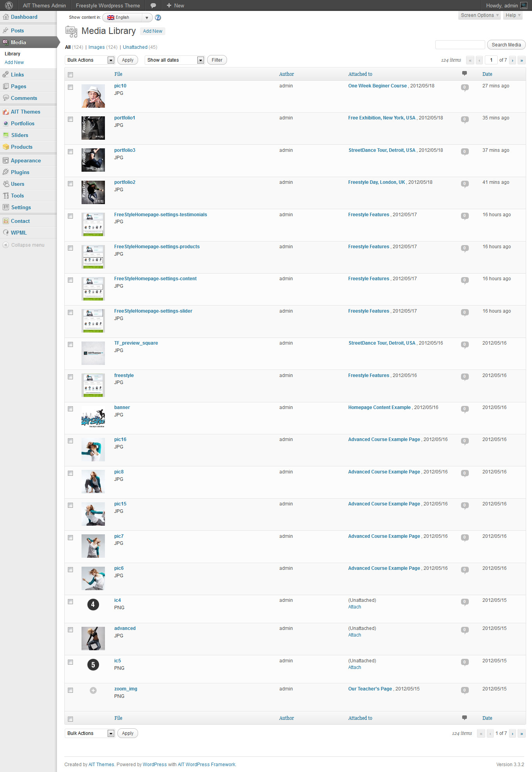Check the portfolio3 row checkbox

(71, 151)
